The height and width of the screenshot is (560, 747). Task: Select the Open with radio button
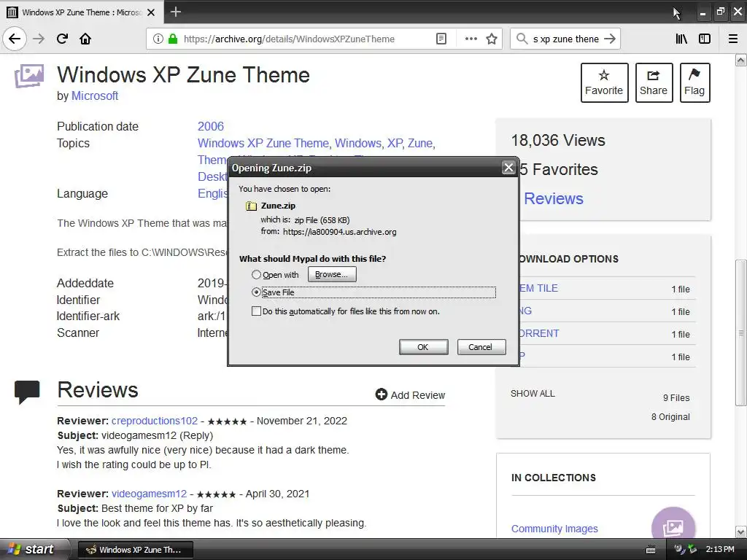[x=256, y=275]
